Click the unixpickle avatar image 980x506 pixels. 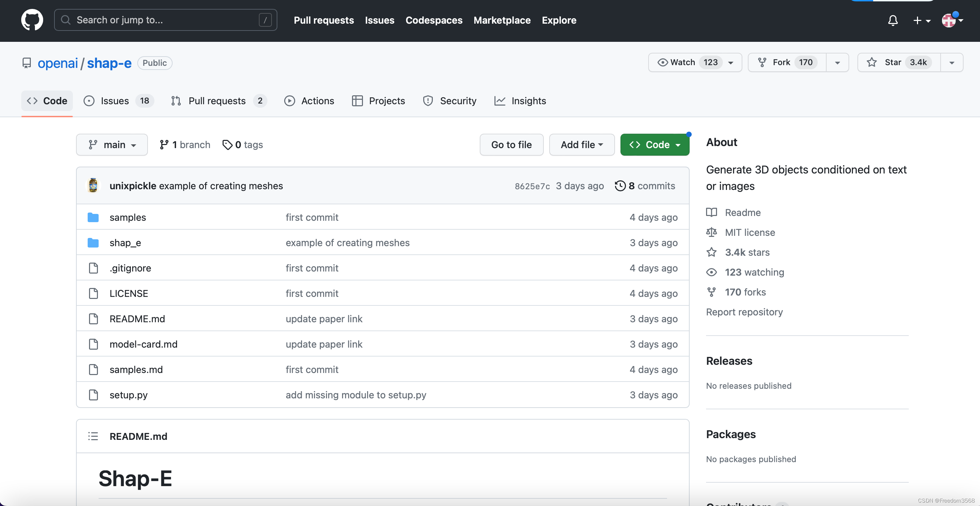pos(93,186)
